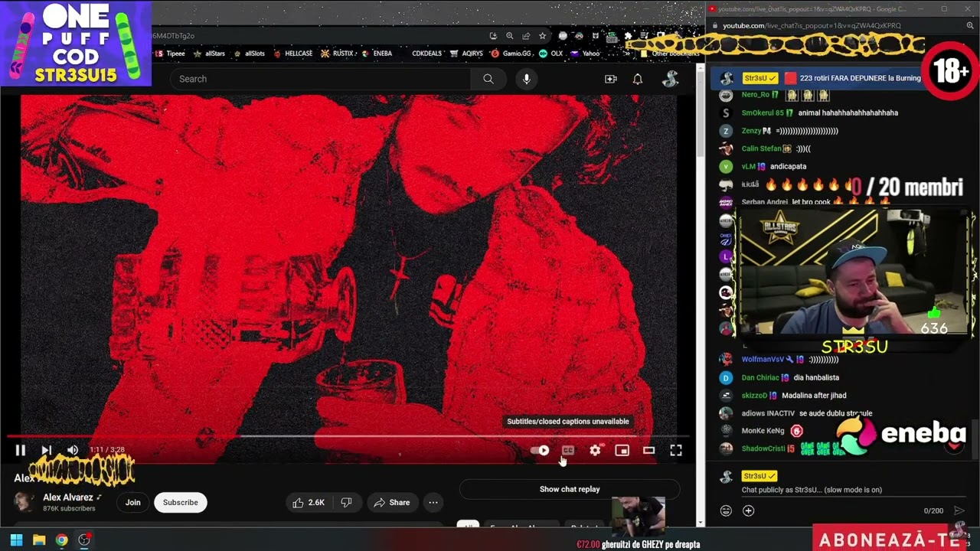Select chat author Calin Stefan
This screenshot has height=551, width=980.
pos(761,148)
